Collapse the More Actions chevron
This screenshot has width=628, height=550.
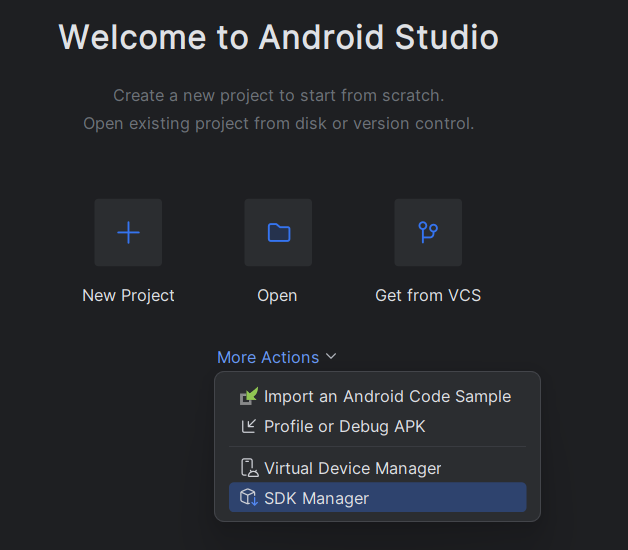click(331, 357)
